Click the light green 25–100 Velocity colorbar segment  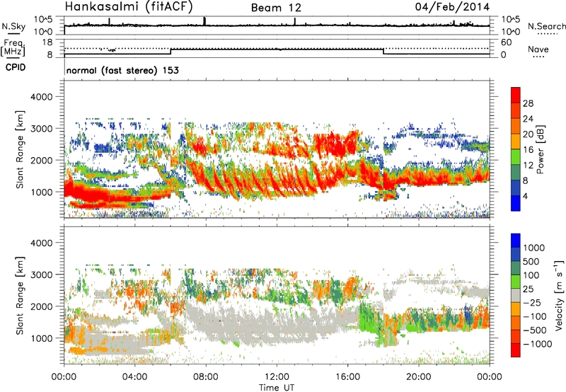[x=516, y=282]
